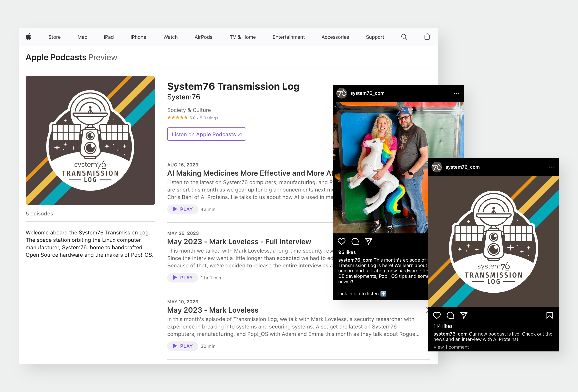
Task: Open the Support menu
Action: 375,37
